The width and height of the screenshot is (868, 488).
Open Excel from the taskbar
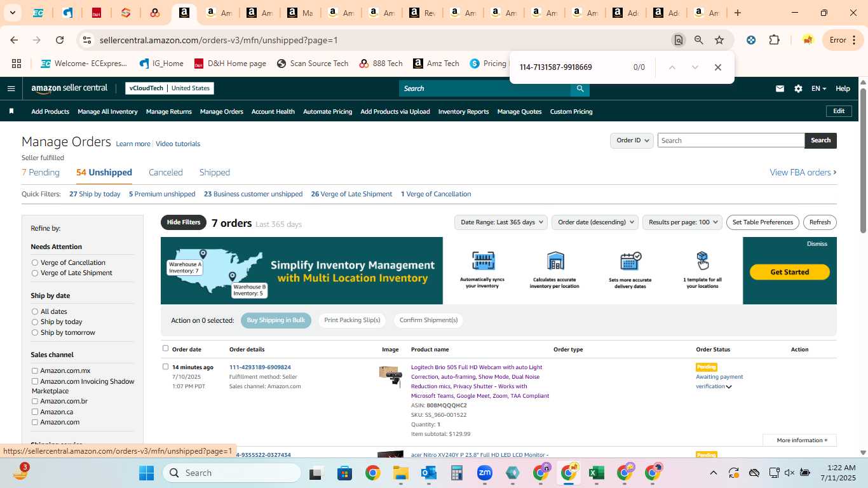click(x=596, y=473)
